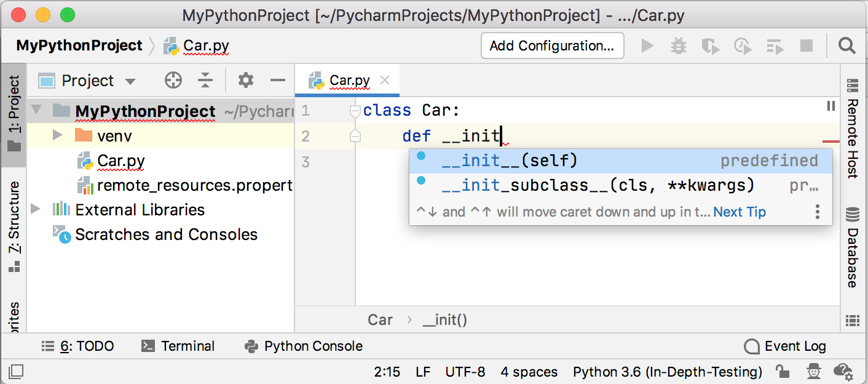The height and width of the screenshot is (384, 868).
Task: Open the Project view dropdown
Action: click(130, 81)
